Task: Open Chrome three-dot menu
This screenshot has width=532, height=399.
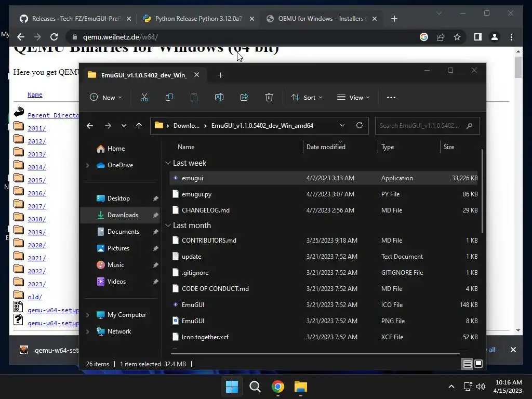Action: click(x=512, y=37)
